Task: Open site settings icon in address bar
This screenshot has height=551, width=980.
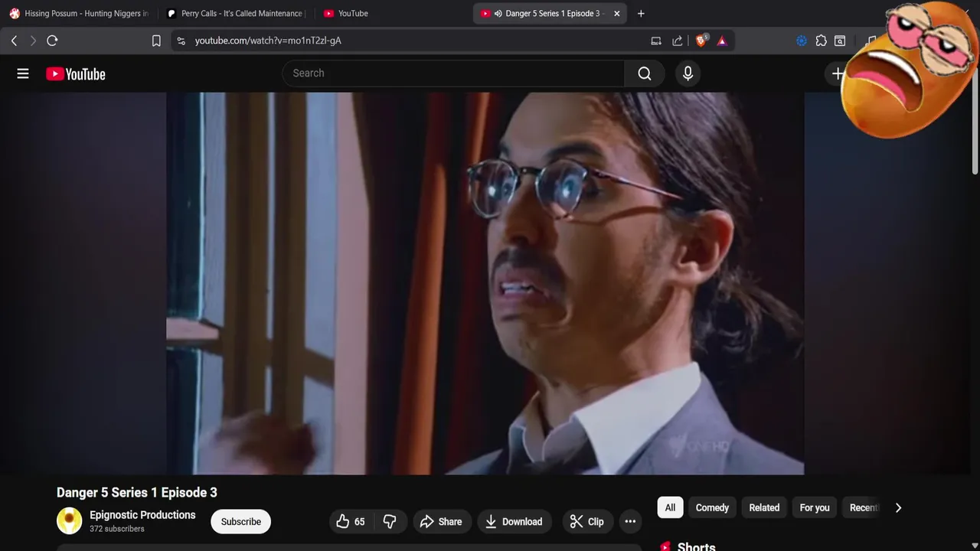Action: pyautogui.click(x=181, y=41)
